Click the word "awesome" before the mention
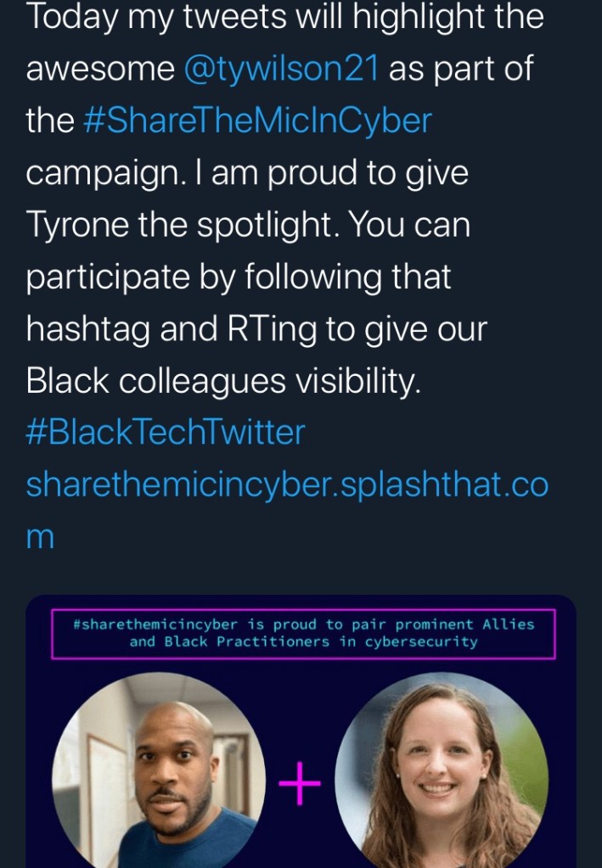The height and width of the screenshot is (868, 602). (x=100, y=69)
